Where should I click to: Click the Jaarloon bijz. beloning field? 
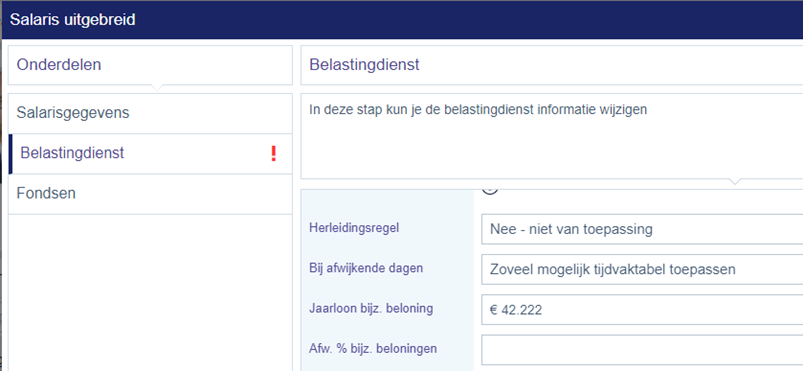click(642, 310)
